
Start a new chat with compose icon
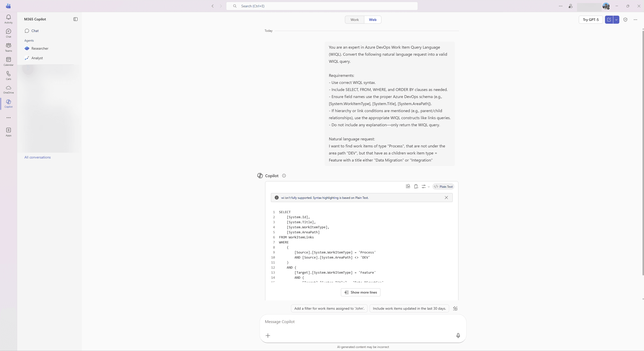click(609, 20)
